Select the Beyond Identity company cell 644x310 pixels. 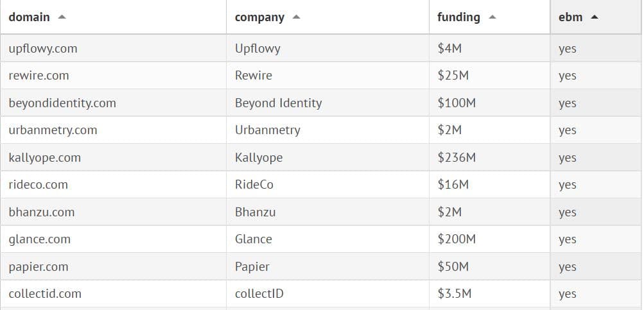(278, 103)
